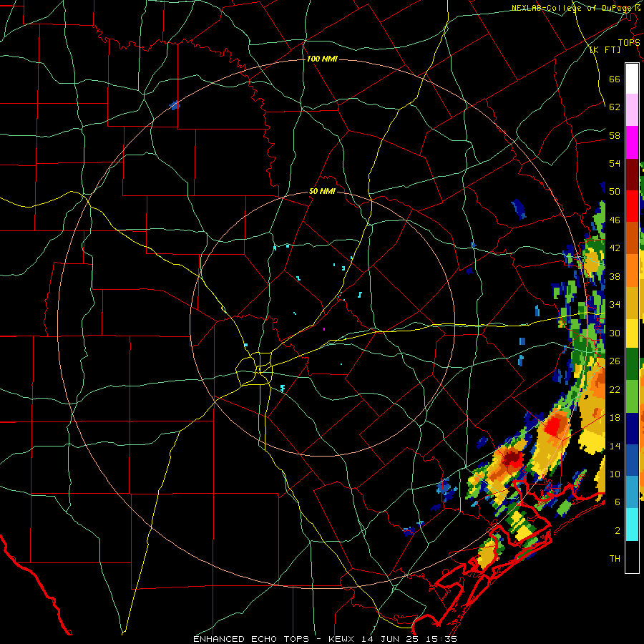Click the black TH legend swatch

pos(632,557)
